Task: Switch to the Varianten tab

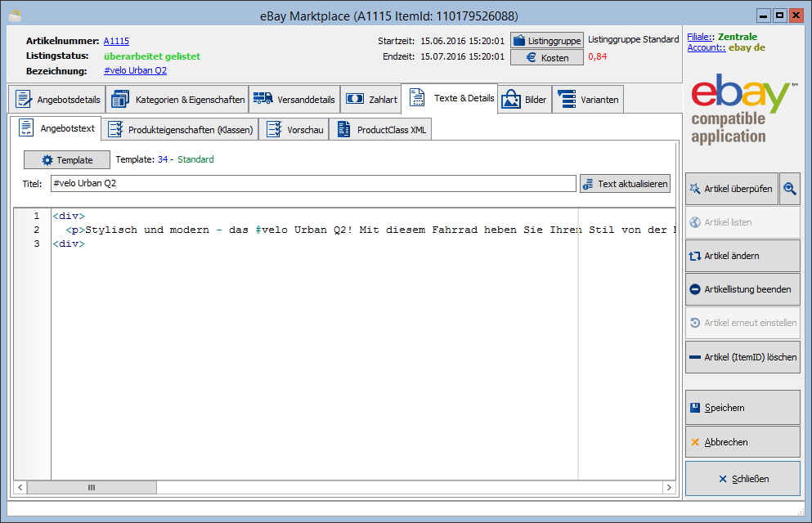Action: [588, 100]
